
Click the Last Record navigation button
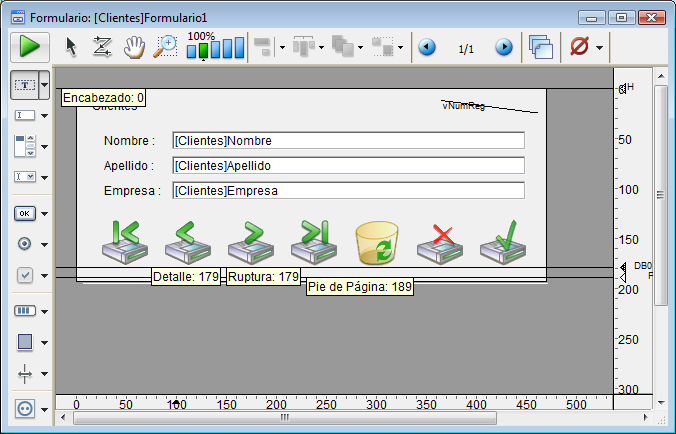click(315, 242)
